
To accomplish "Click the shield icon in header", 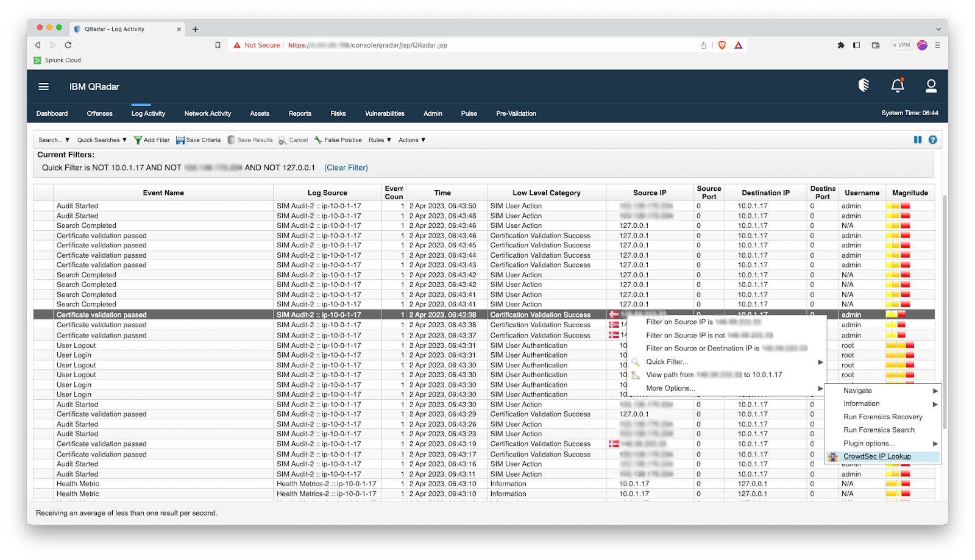I will pos(863,86).
